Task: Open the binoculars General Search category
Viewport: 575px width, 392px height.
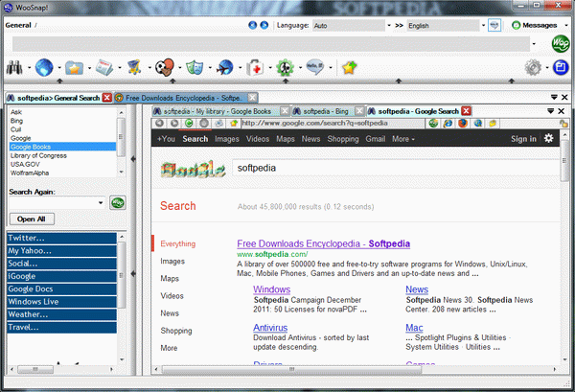Action: 14,67
